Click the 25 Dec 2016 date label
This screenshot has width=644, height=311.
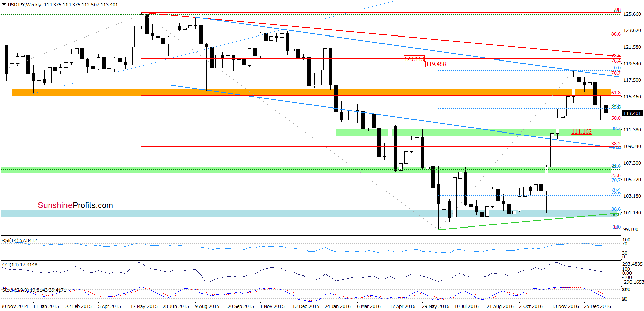(x=597, y=306)
